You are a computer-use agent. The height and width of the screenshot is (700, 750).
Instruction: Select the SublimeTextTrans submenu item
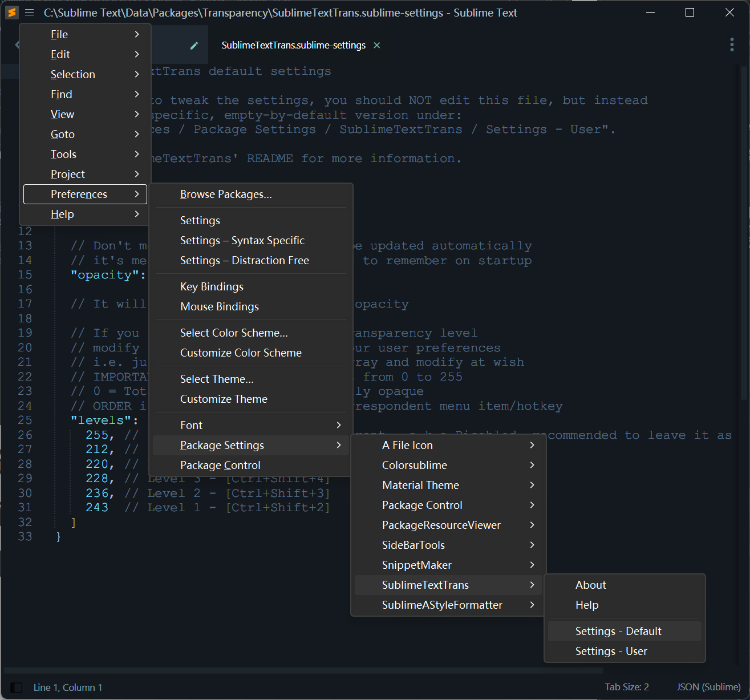click(448, 585)
